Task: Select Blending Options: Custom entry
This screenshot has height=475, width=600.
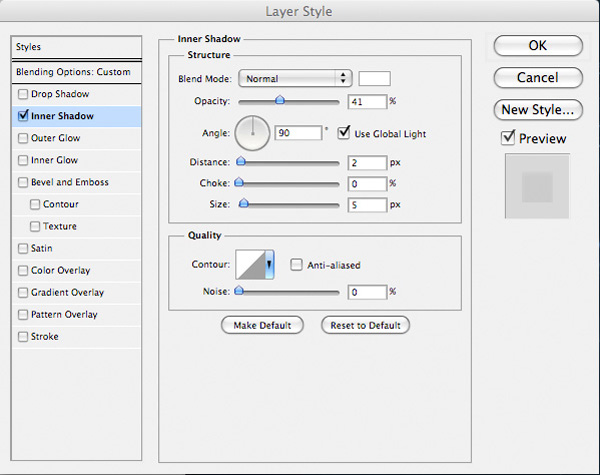Action: coord(77,72)
